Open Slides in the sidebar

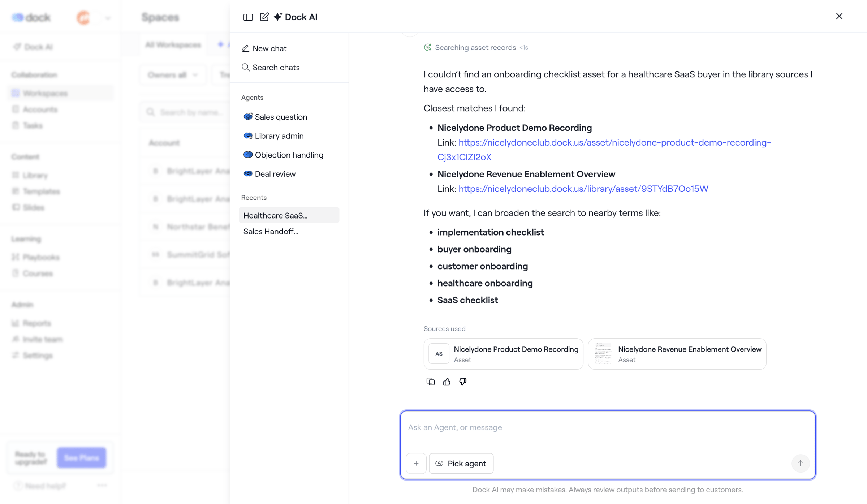pyautogui.click(x=60, y=207)
